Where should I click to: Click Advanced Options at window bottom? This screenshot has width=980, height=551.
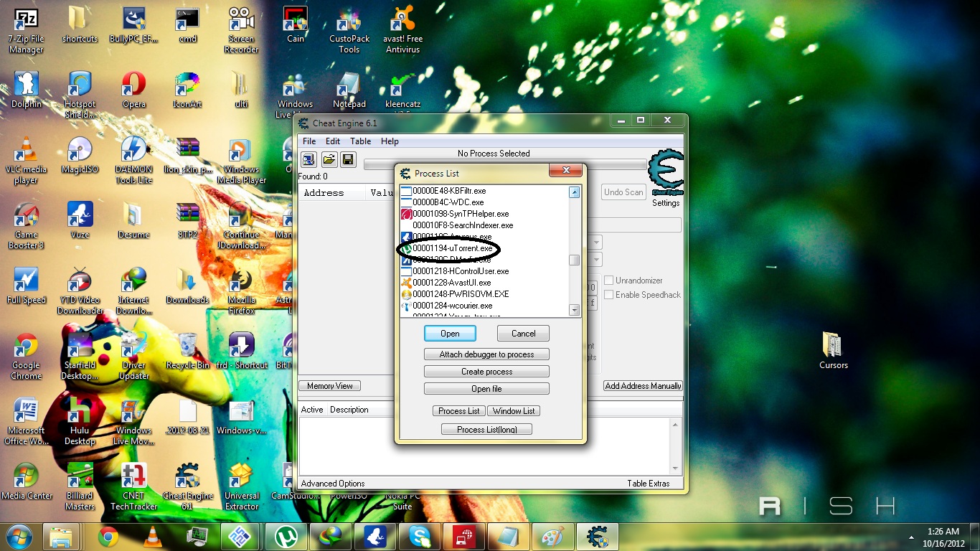pyautogui.click(x=333, y=484)
